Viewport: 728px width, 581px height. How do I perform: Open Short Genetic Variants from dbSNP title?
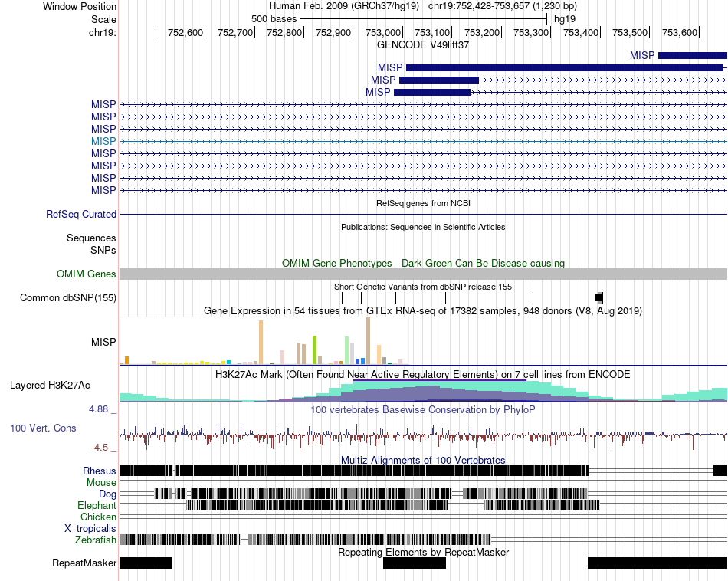(423, 287)
